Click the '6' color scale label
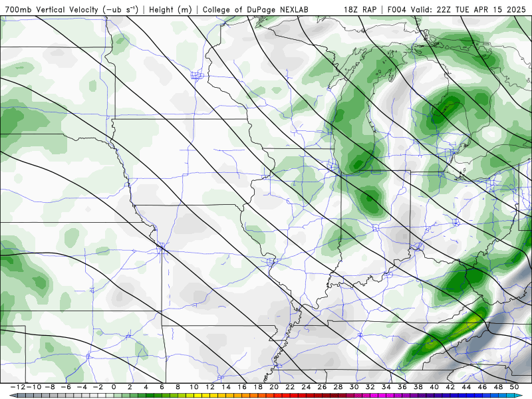This screenshot has height=399, width=532. click(x=162, y=387)
